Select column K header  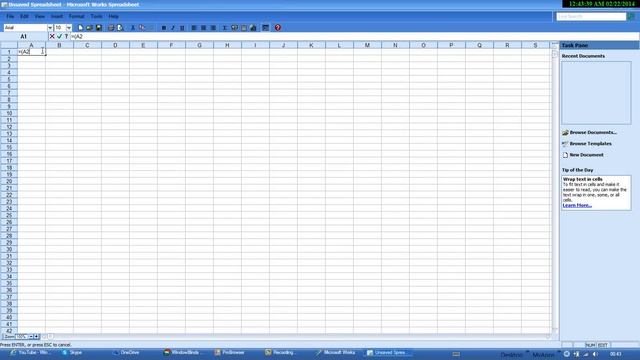[311, 45]
